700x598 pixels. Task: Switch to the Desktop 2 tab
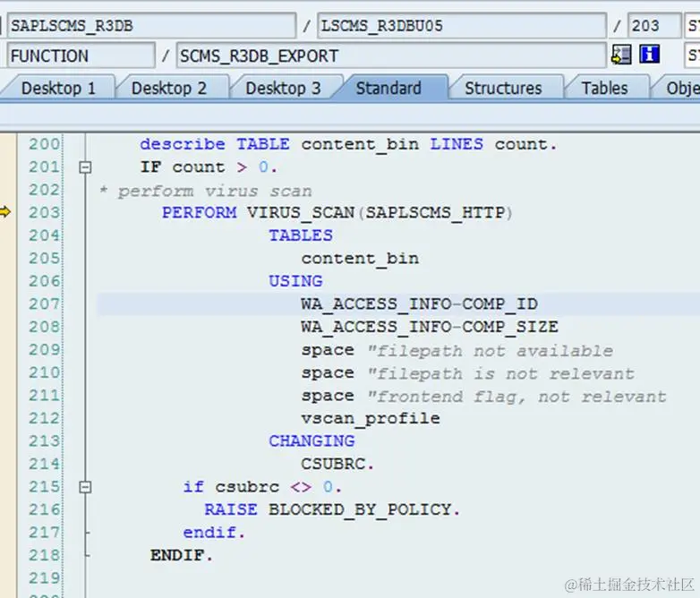tap(169, 88)
